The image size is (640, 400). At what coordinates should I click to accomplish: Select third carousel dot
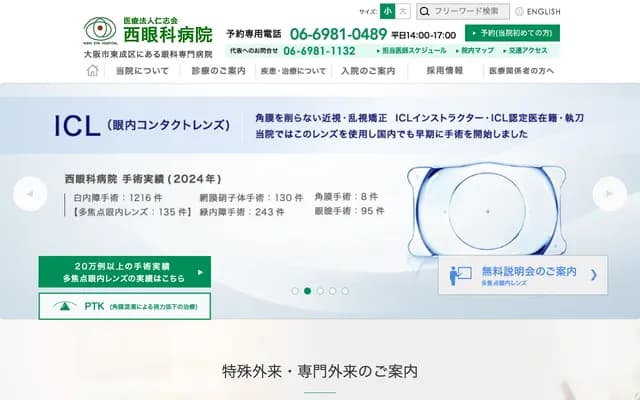tap(320, 291)
